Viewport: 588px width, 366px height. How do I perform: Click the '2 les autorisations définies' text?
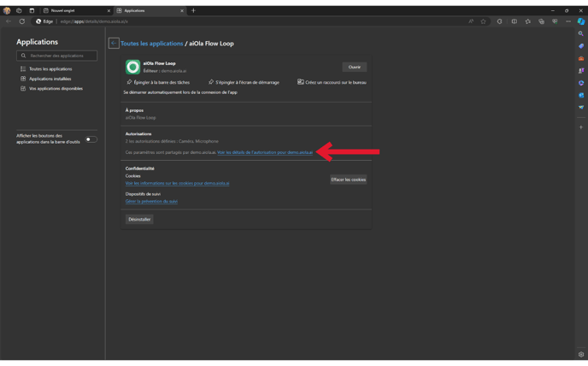(172, 141)
